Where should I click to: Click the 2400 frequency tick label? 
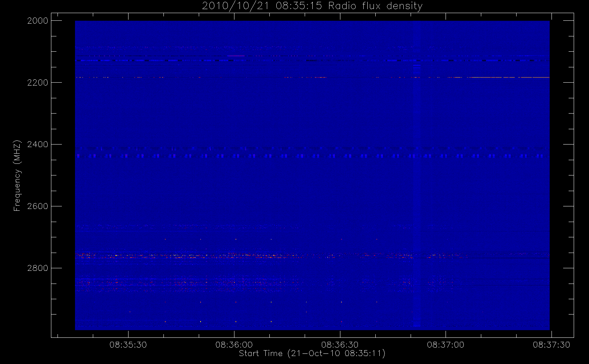[x=38, y=145]
